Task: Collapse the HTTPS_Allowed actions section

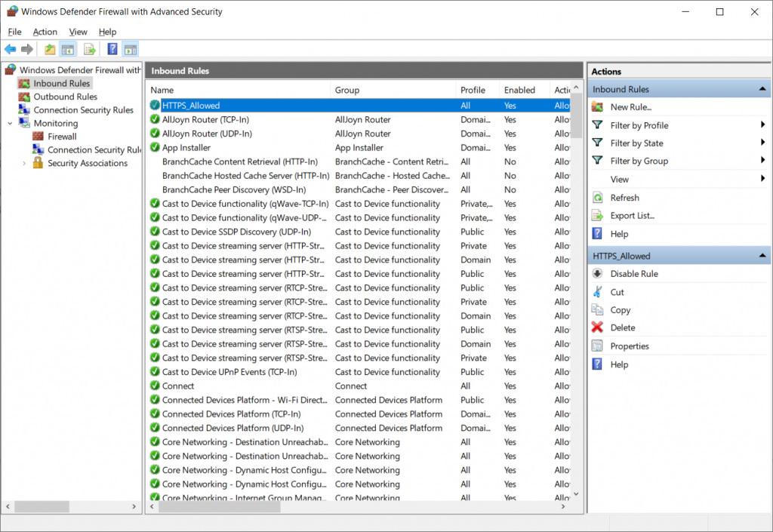Action: pos(762,256)
